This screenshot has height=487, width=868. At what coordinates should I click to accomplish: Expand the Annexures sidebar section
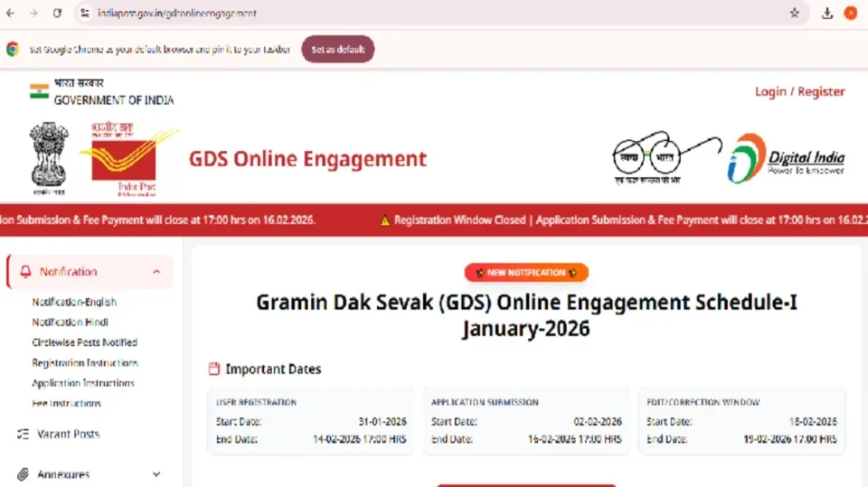[156, 474]
